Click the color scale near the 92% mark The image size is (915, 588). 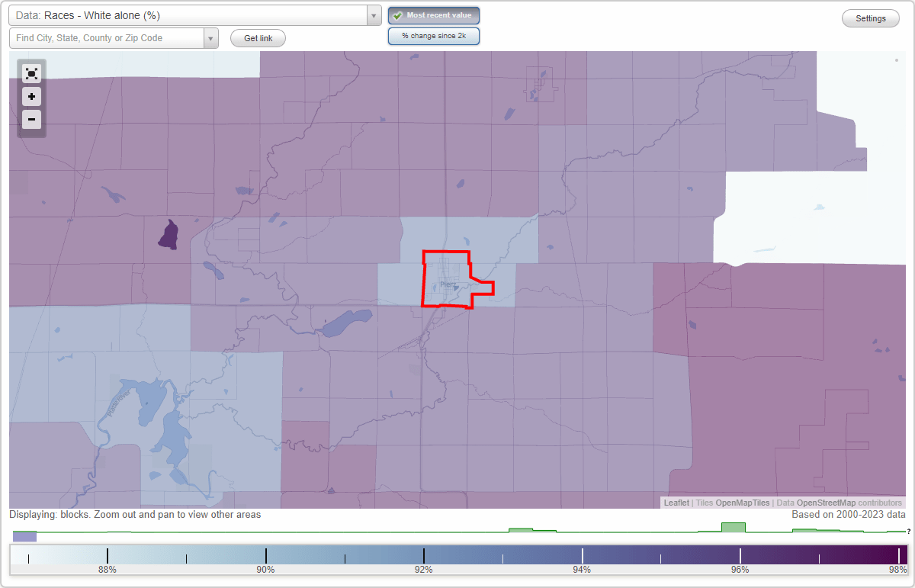[x=423, y=556]
